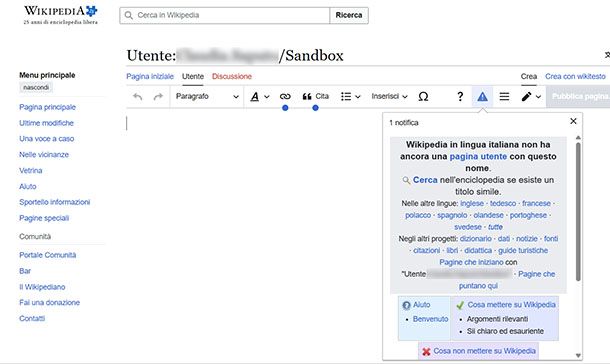Open Ultime modifiche in sidebar
The width and height of the screenshot is (610, 364).
[46, 123]
